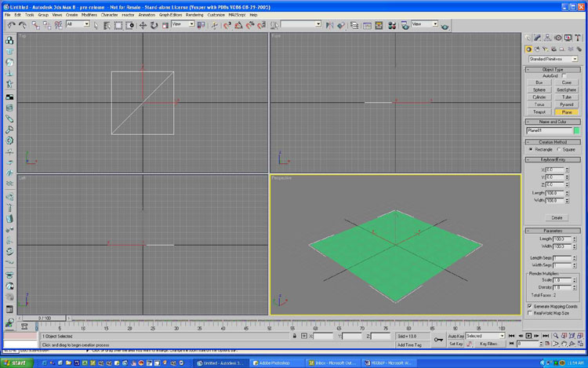Select the Move transform tool
The width and height of the screenshot is (588, 368).
143,25
